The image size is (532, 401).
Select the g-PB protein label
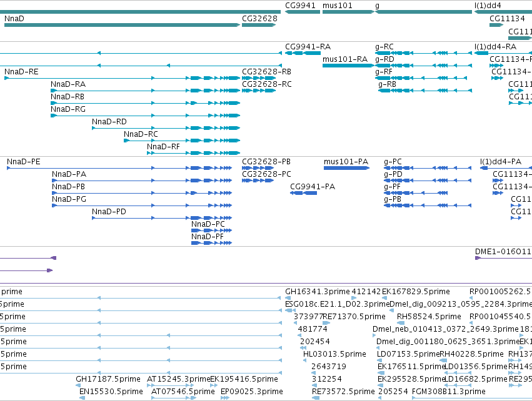pos(393,199)
